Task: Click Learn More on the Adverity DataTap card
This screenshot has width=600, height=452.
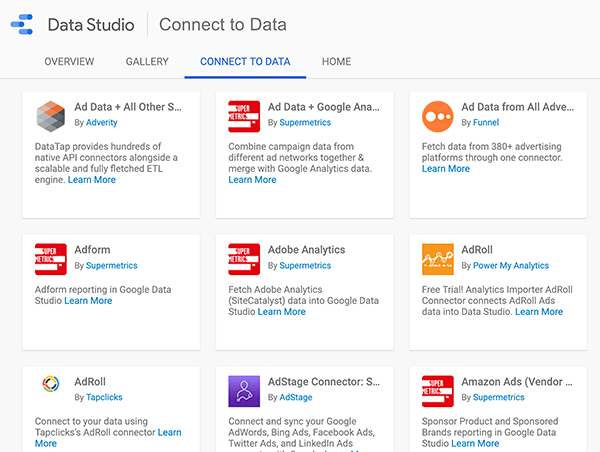Action: tap(92, 180)
